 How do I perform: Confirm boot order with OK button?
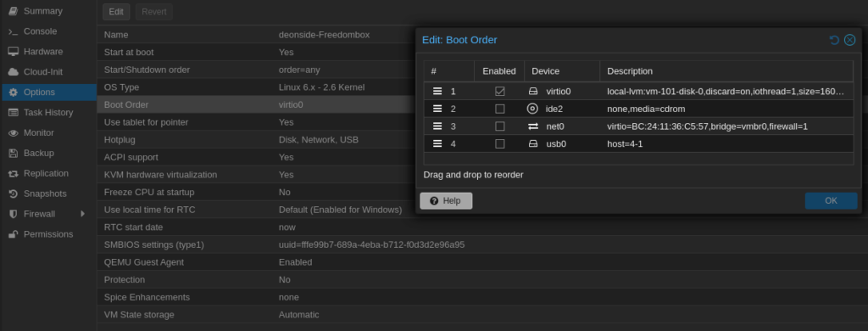(831, 200)
